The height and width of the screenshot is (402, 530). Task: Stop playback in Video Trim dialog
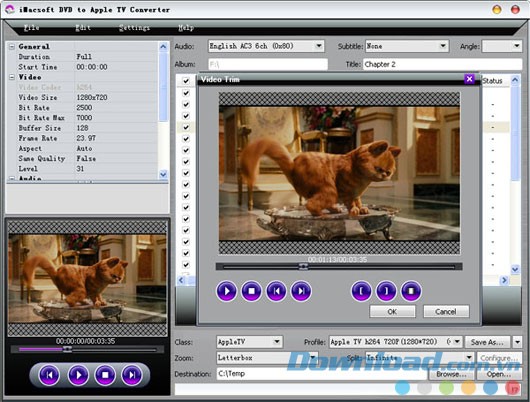tap(251, 291)
